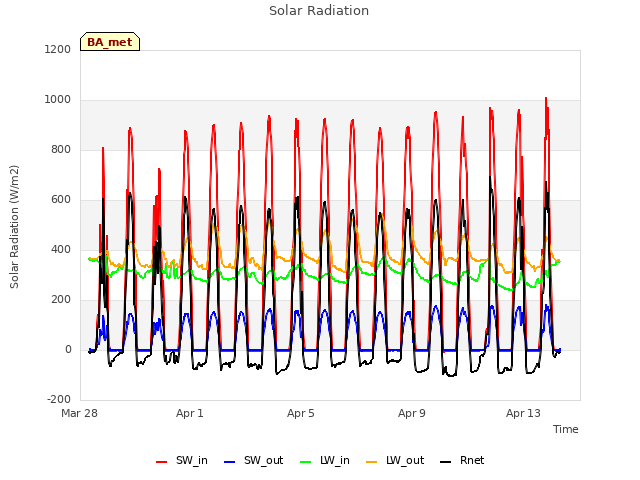
Task: Click the Apr 5 x-axis label
Action: 301,413
